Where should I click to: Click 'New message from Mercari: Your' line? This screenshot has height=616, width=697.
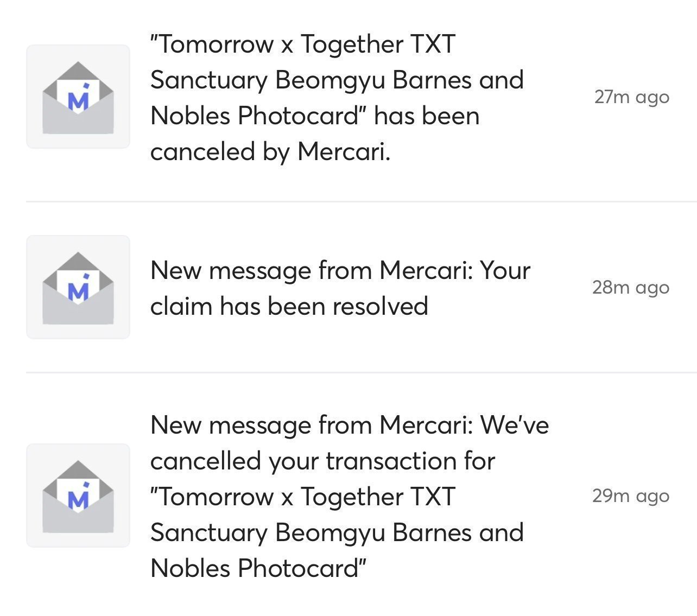tap(340, 270)
